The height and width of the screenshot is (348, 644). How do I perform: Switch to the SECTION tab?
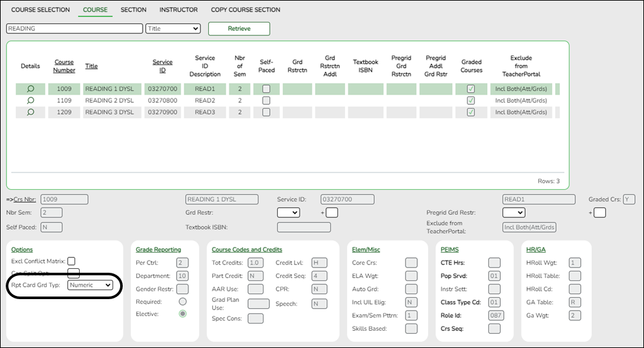tap(134, 10)
